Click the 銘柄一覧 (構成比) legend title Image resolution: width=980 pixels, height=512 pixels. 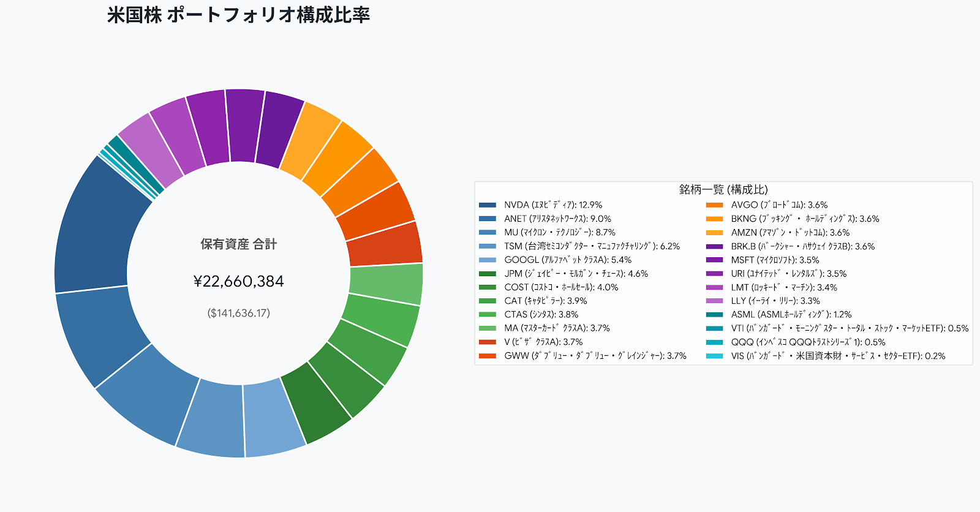[x=723, y=190]
